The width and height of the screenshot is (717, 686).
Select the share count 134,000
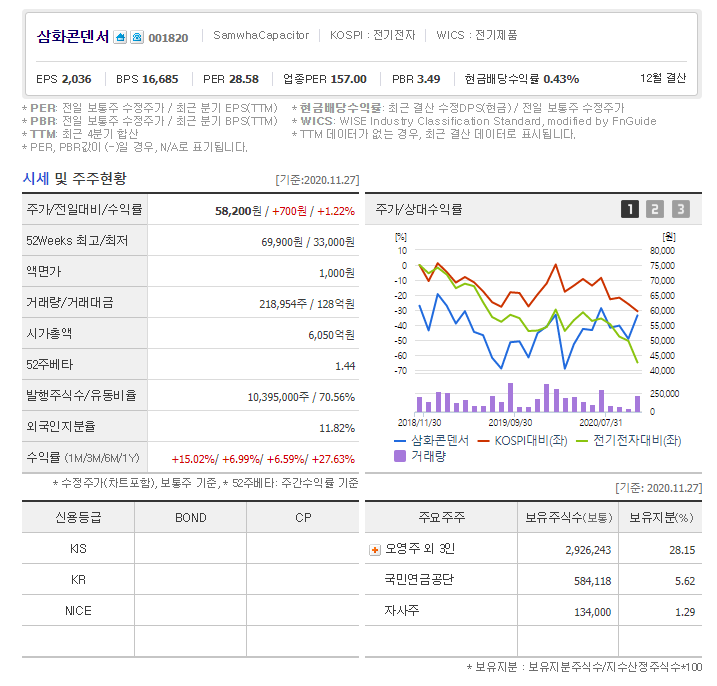click(x=593, y=612)
